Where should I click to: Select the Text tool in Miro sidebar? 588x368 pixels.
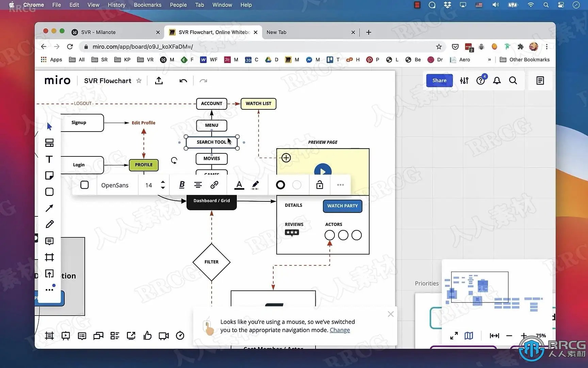coord(49,159)
